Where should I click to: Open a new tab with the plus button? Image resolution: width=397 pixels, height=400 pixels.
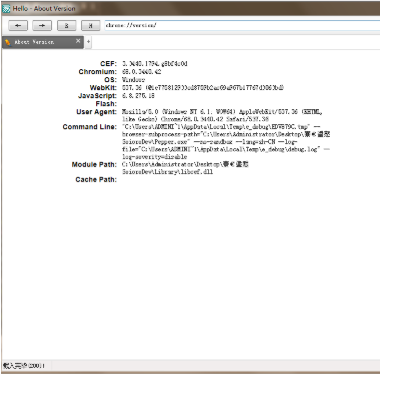coord(88,42)
